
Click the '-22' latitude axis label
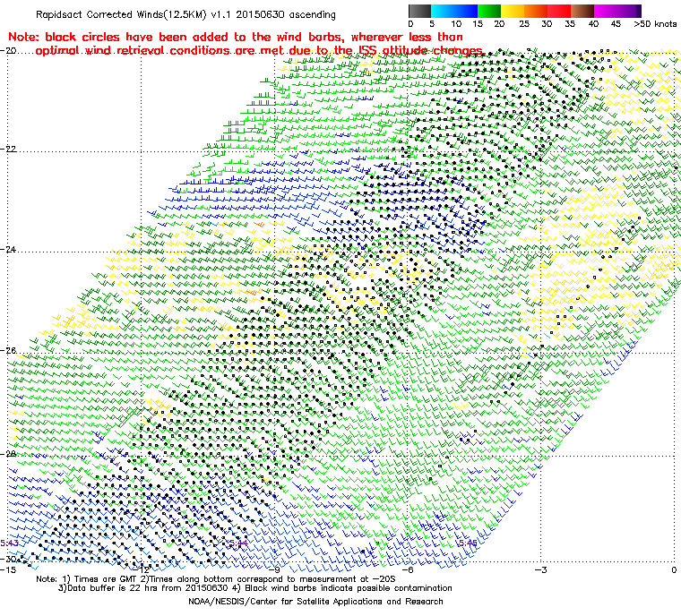point(8,149)
